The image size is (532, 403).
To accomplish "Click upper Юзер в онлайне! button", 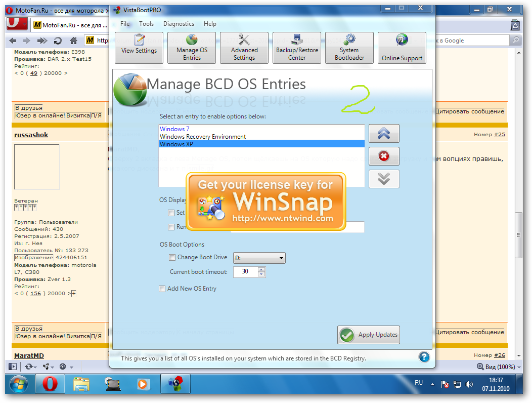I will click(39, 115).
